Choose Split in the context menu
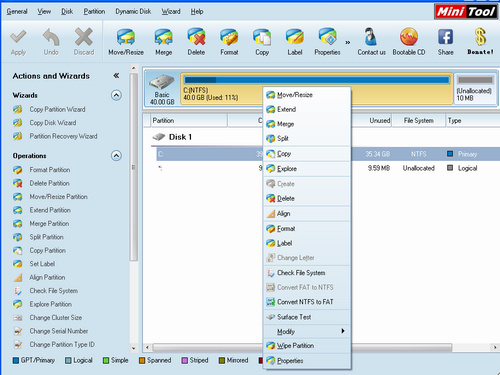 pyautogui.click(x=307, y=138)
